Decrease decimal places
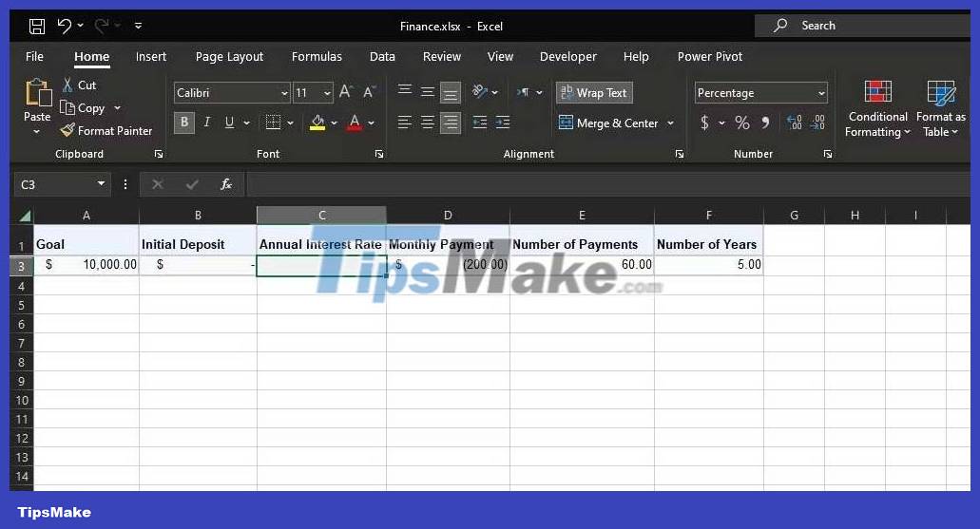Screen dimensions: 980x529 [818, 123]
